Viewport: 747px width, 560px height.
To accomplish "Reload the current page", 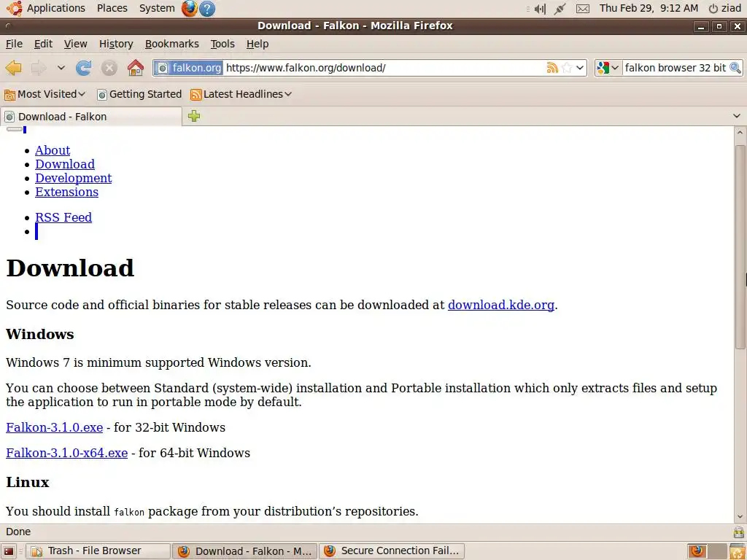I will 83,68.
